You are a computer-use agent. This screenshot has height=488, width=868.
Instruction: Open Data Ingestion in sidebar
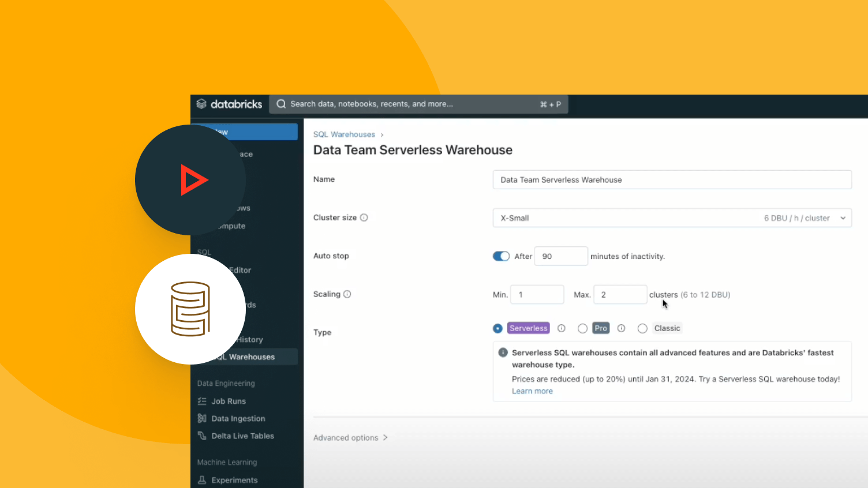(238, 418)
